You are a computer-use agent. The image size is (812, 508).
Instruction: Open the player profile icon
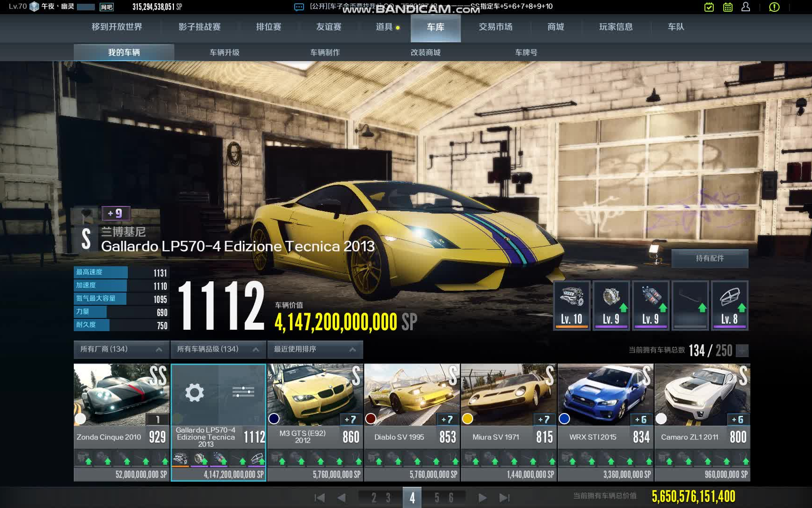point(746,7)
